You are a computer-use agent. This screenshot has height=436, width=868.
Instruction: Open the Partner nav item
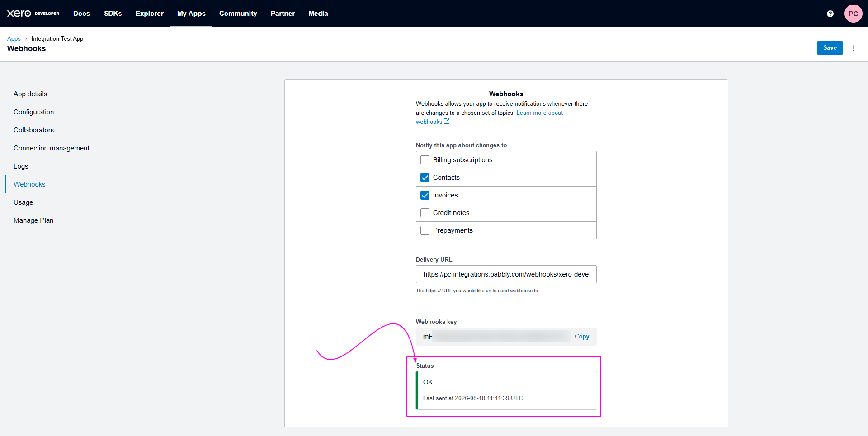(x=283, y=14)
